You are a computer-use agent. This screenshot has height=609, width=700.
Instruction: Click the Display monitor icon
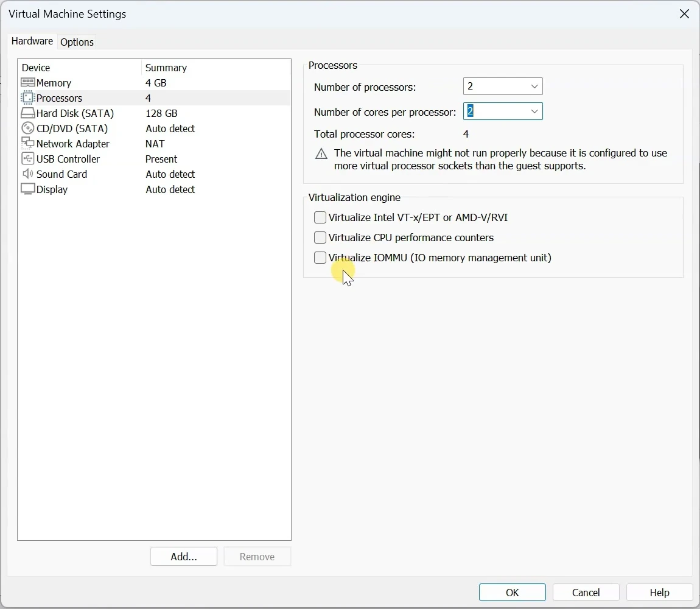click(27, 189)
